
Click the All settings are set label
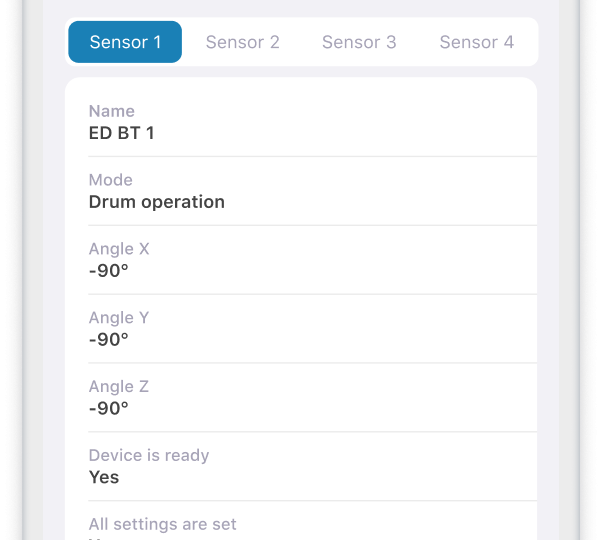tap(163, 524)
